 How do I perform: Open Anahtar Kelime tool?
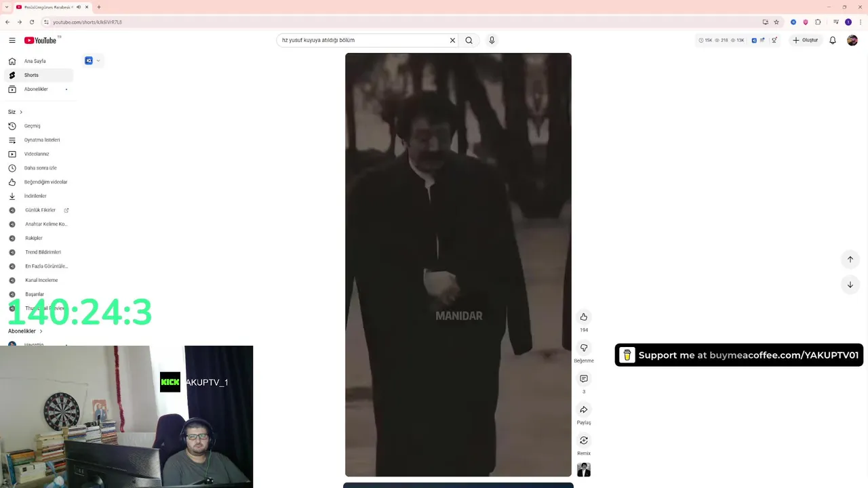coord(39,224)
